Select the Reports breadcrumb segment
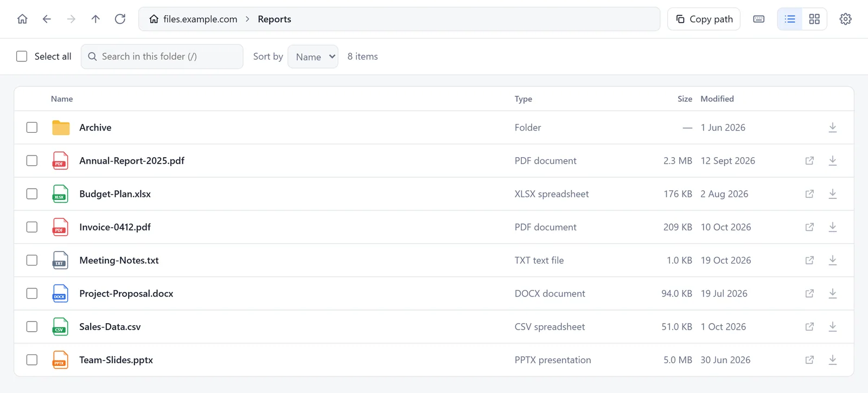This screenshot has width=868, height=393. (x=275, y=19)
